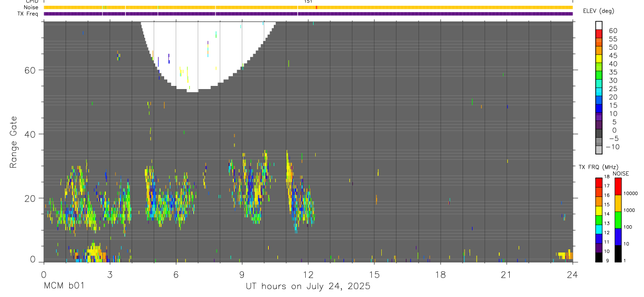Click the 'Noise' row label at top
The height and width of the screenshot is (297, 644).
31,8
